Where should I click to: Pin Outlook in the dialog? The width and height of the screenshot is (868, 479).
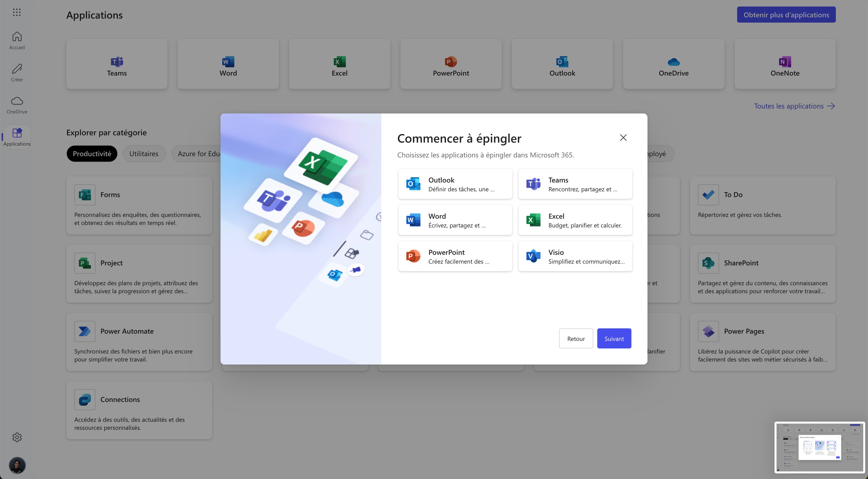point(455,184)
